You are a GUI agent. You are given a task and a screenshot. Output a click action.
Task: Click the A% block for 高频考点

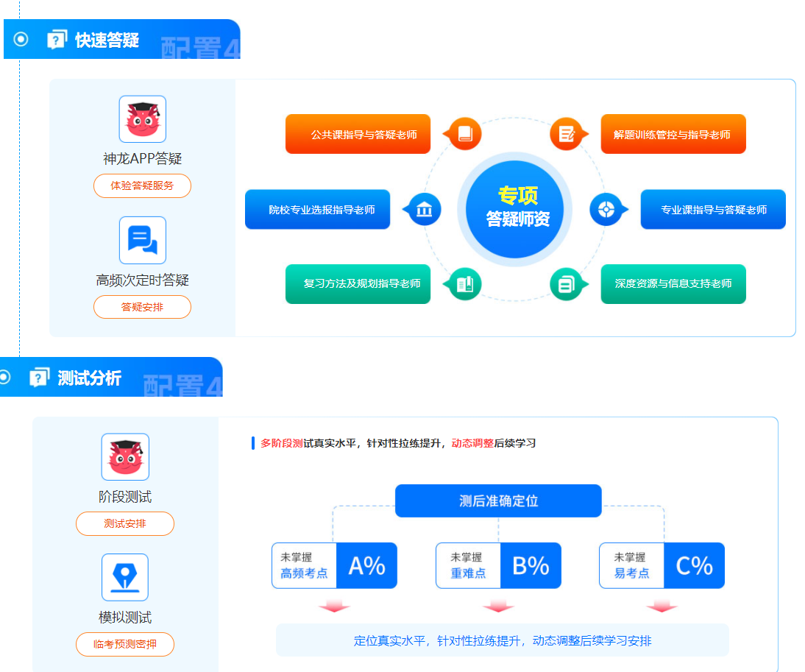[366, 566]
